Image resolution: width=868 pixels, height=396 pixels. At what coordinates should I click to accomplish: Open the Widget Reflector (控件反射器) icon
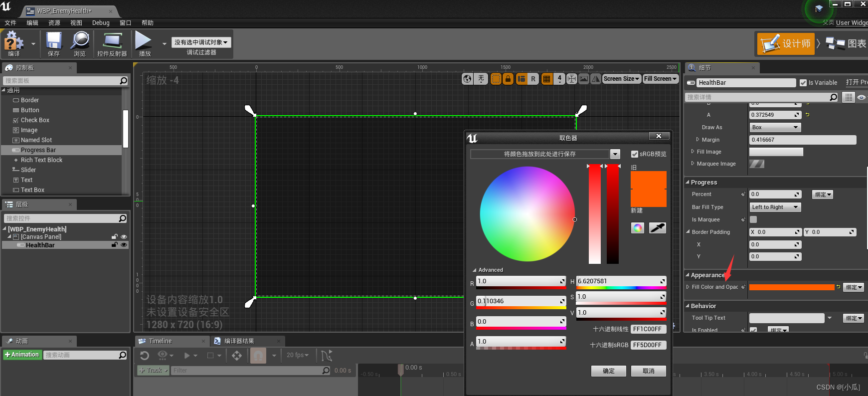(112, 41)
